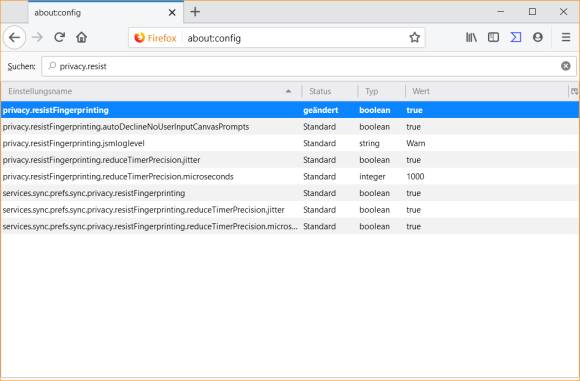Select the services.sync reduceTimerPrecision.micros… row
The image size is (580, 381).
click(290, 226)
